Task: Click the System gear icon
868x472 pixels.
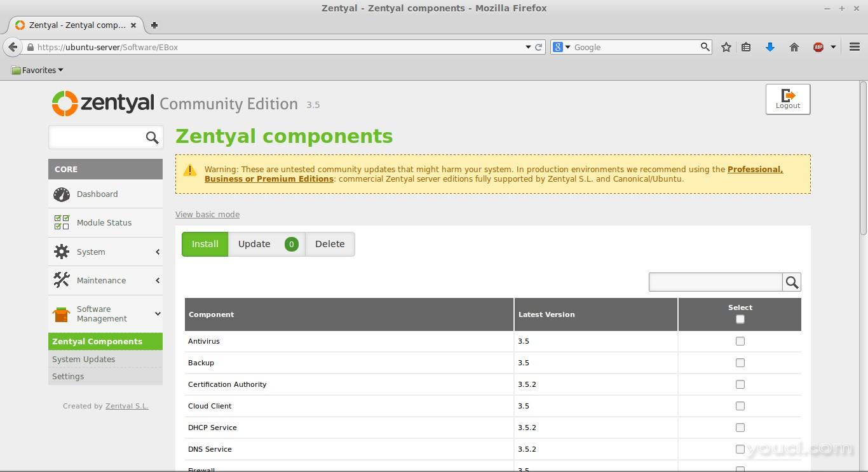Action: 62,252
